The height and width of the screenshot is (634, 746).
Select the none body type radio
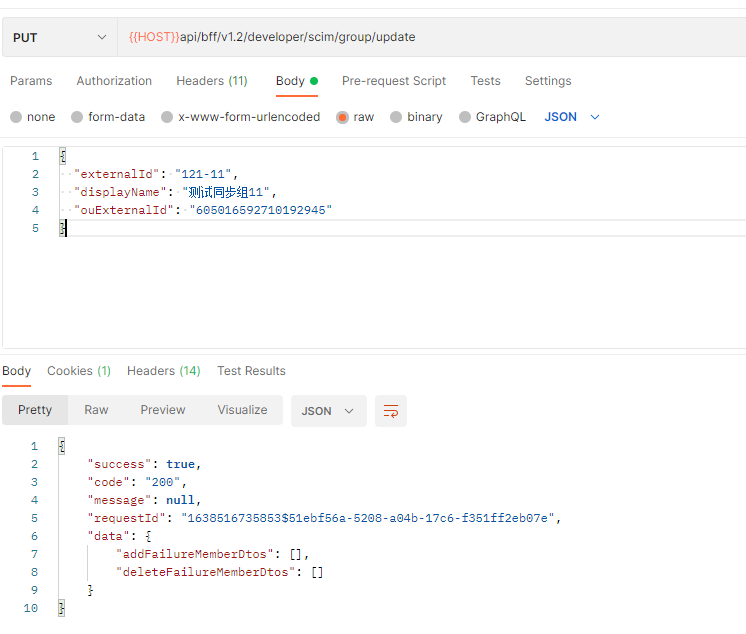click(16, 117)
